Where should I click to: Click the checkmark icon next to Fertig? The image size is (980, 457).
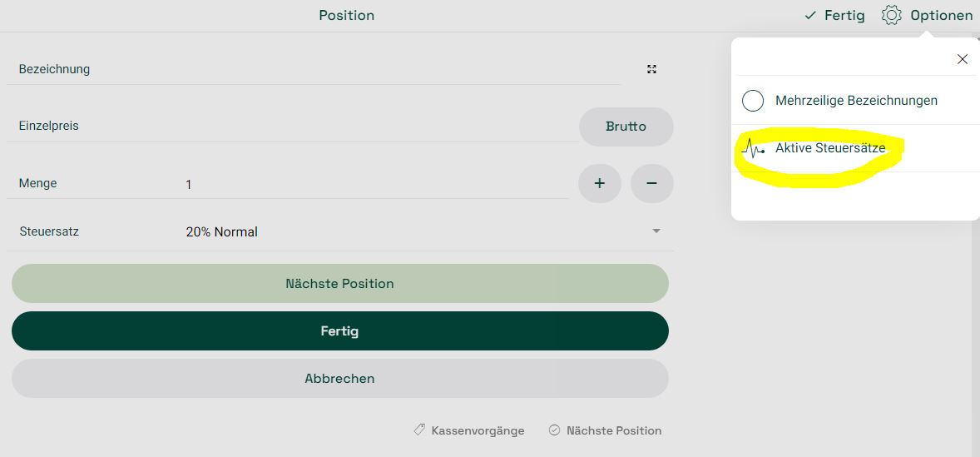pyautogui.click(x=810, y=16)
